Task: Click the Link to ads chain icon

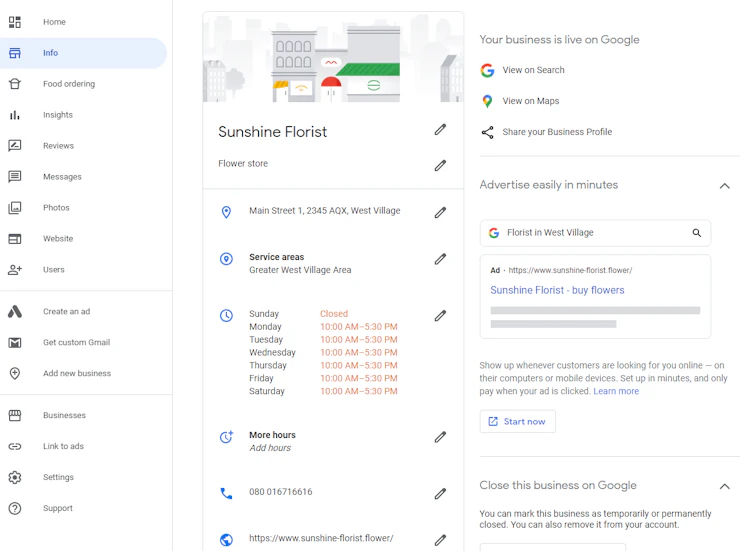Action: (15, 446)
